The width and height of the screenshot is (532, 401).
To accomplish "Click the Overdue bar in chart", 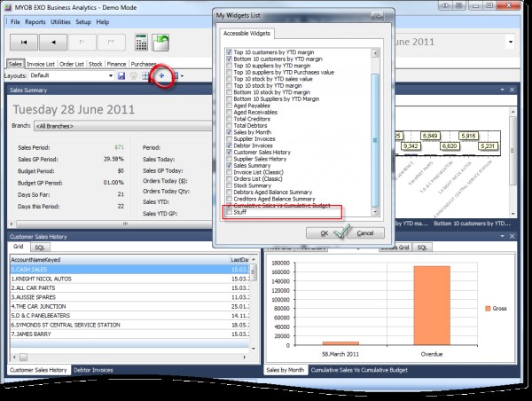I will pos(432,305).
